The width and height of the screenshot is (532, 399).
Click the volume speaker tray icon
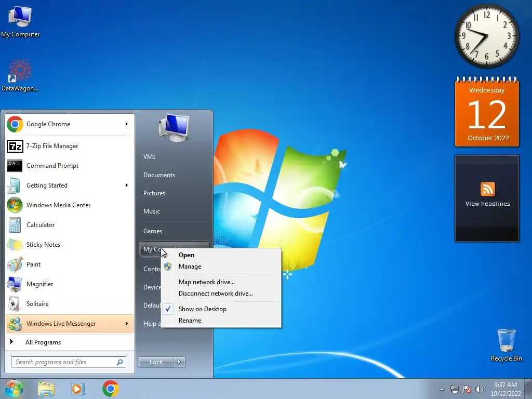point(480,389)
